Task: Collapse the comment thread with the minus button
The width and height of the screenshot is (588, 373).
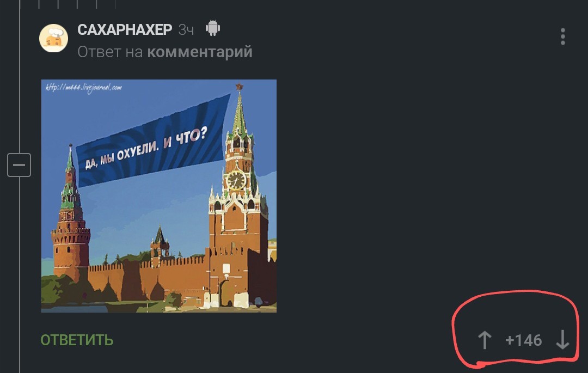Action: pyautogui.click(x=19, y=165)
